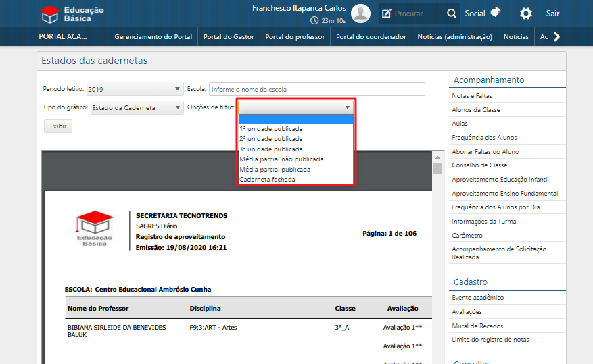Select the blank filter option

(295, 119)
